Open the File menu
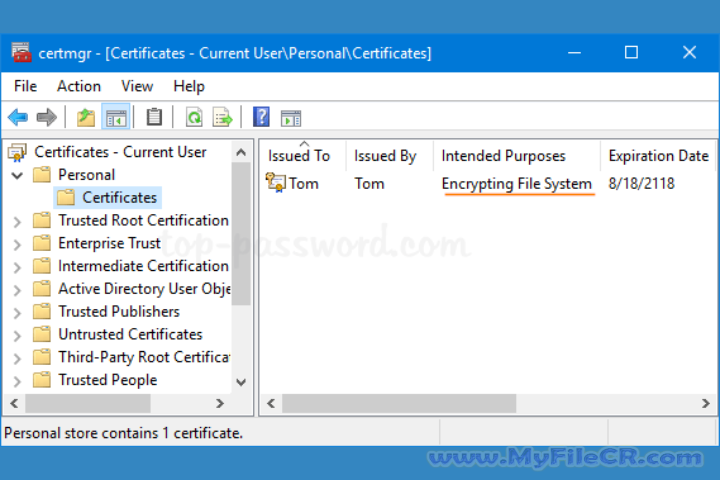Image resolution: width=720 pixels, height=480 pixels. [x=25, y=86]
